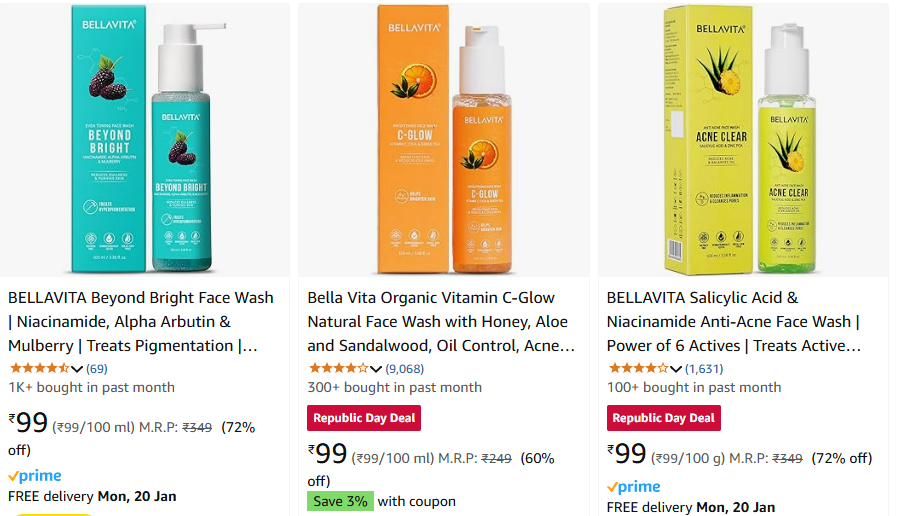This screenshot has width=899, height=516.
Task: Click prime logo under Anti-Acne wash price
Action: click(x=634, y=487)
